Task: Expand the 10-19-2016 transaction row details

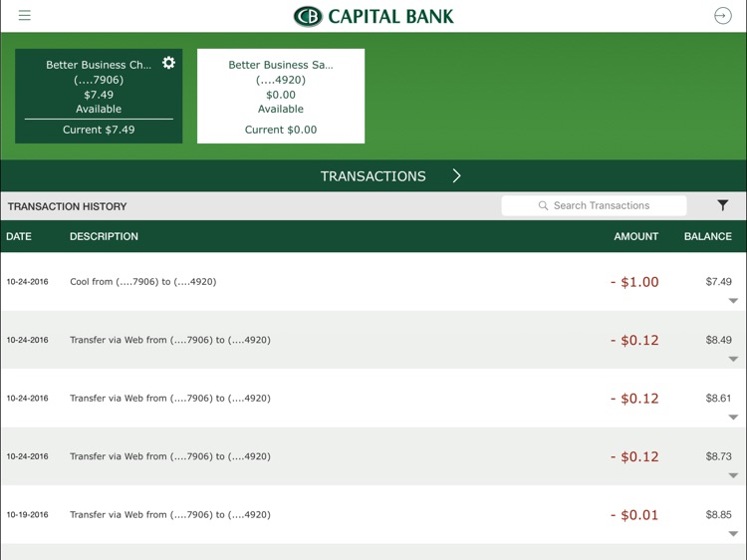Action: (x=733, y=534)
